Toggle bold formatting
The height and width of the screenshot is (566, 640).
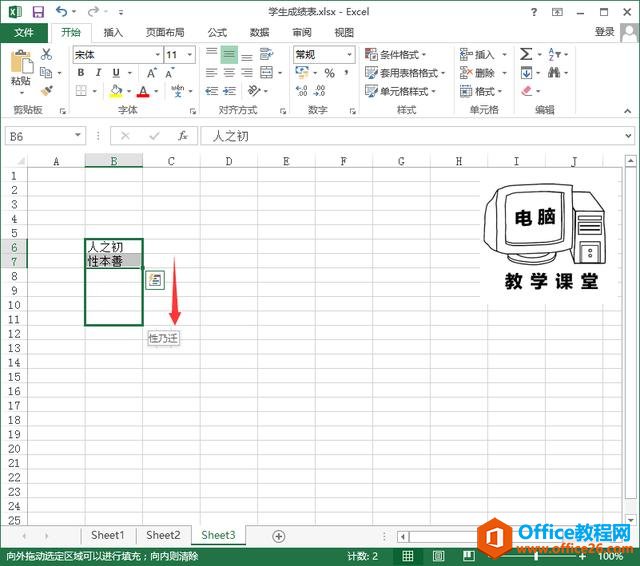(x=81, y=73)
